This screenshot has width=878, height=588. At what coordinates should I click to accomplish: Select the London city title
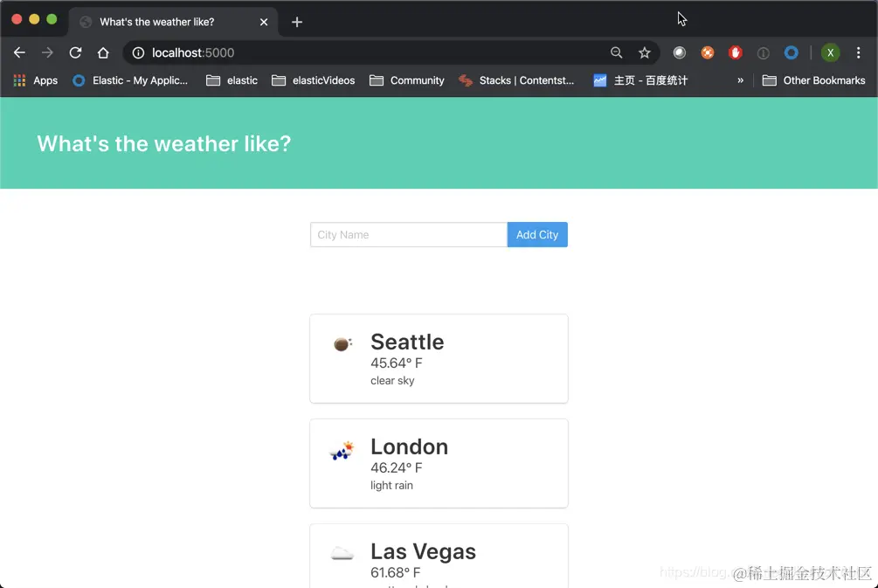point(410,446)
